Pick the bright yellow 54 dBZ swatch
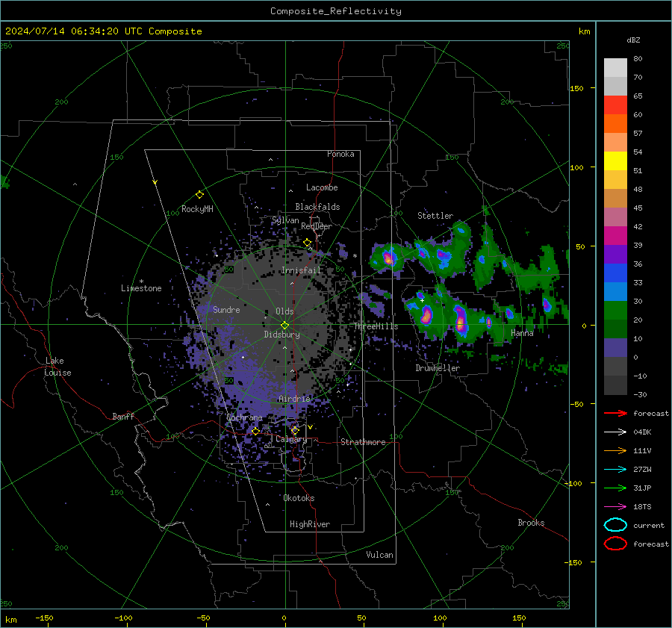Screen dimensions: 672x628 [615, 161]
